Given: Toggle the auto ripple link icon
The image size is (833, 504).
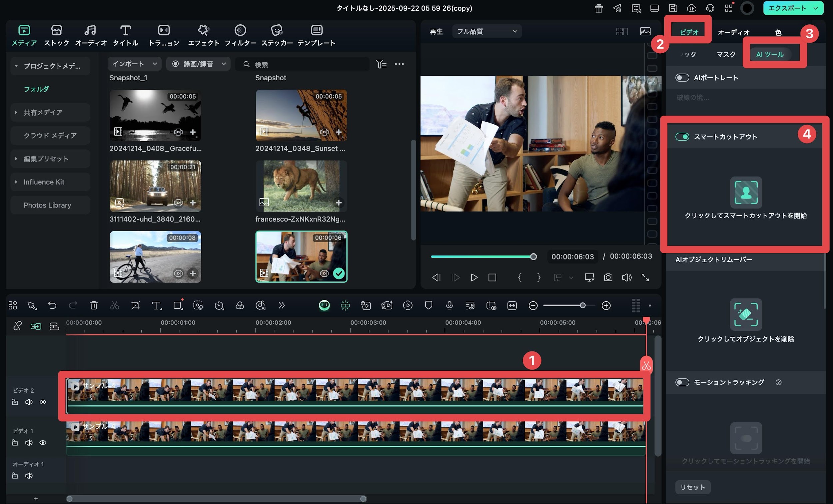Looking at the screenshot, I should click(x=36, y=326).
